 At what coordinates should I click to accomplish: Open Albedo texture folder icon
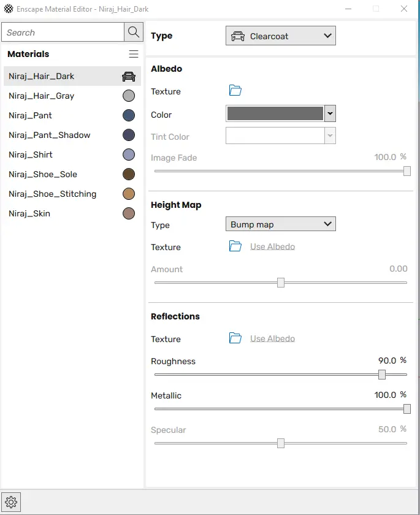[235, 91]
